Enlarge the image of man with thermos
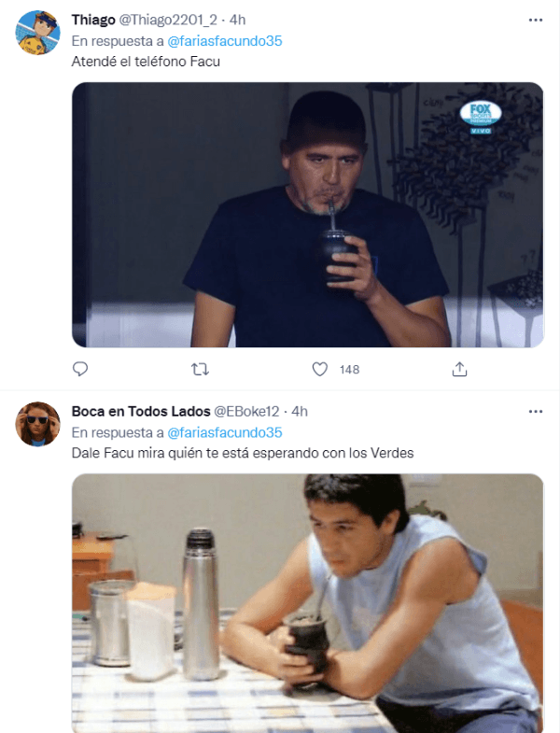Screen dimensions: 560x733 click(x=308, y=603)
